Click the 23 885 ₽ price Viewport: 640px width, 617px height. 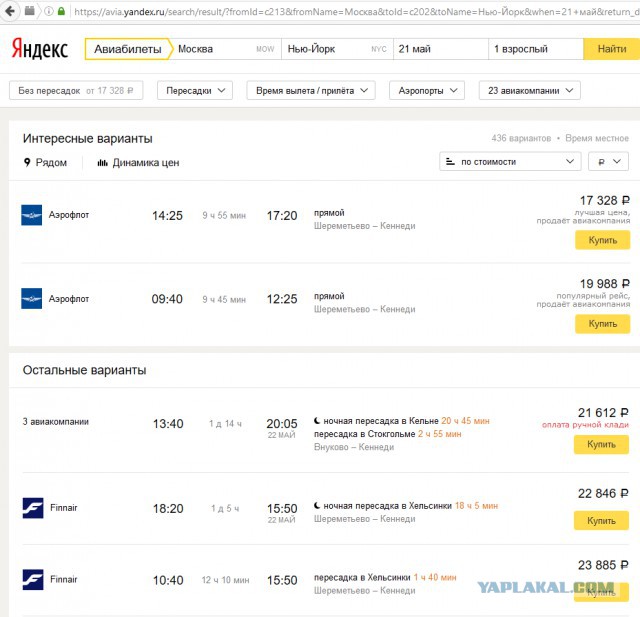coord(603,565)
